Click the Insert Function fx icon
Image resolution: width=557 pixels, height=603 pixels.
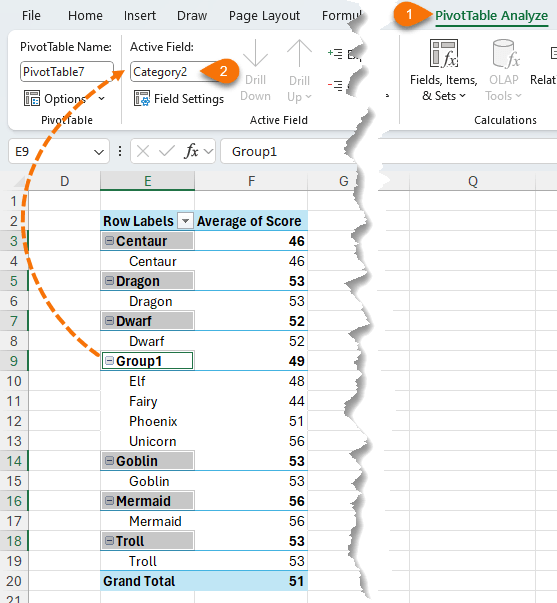192,152
